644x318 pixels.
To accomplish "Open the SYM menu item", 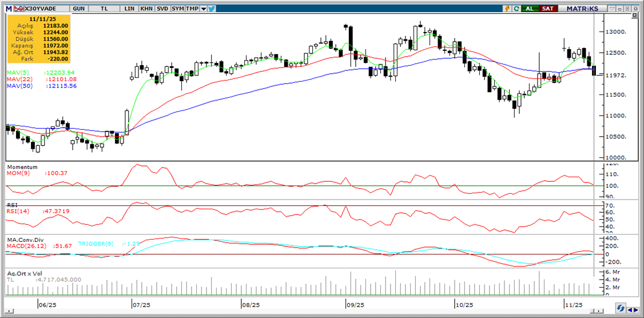I will tap(178, 9).
